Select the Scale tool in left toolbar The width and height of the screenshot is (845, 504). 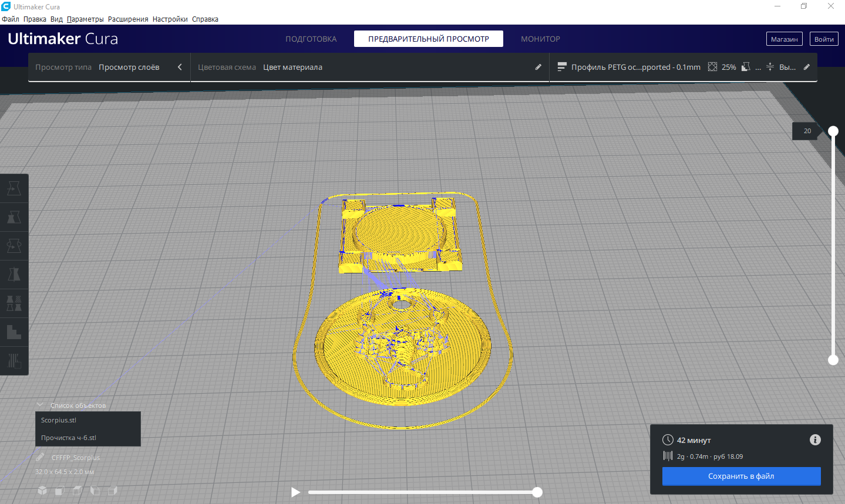14,217
